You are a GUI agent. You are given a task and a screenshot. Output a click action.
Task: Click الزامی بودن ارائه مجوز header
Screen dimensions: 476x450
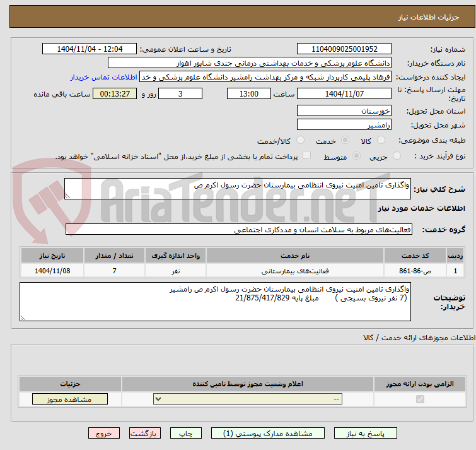[420, 384]
